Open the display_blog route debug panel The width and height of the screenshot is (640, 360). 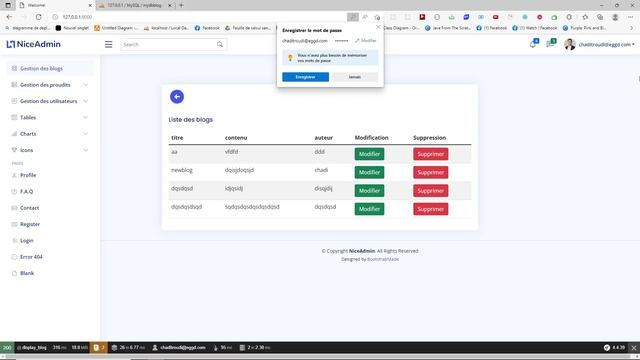31,348
